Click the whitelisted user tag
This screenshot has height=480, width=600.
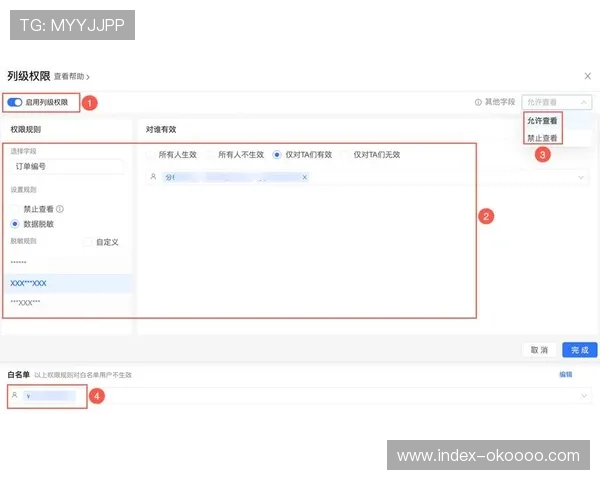pyautogui.click(x=49, y=396)
